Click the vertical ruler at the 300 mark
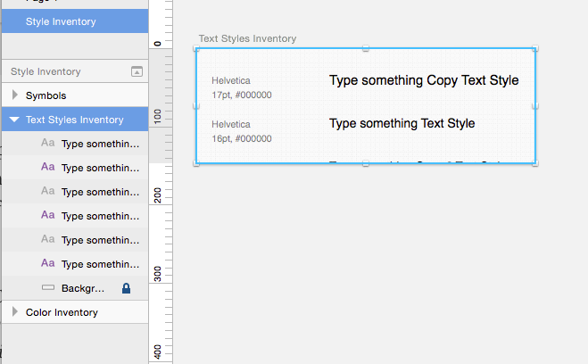Image resolution: width=588 pixels, height=364 pixels. pyautogui.click(x=158, y=274)
